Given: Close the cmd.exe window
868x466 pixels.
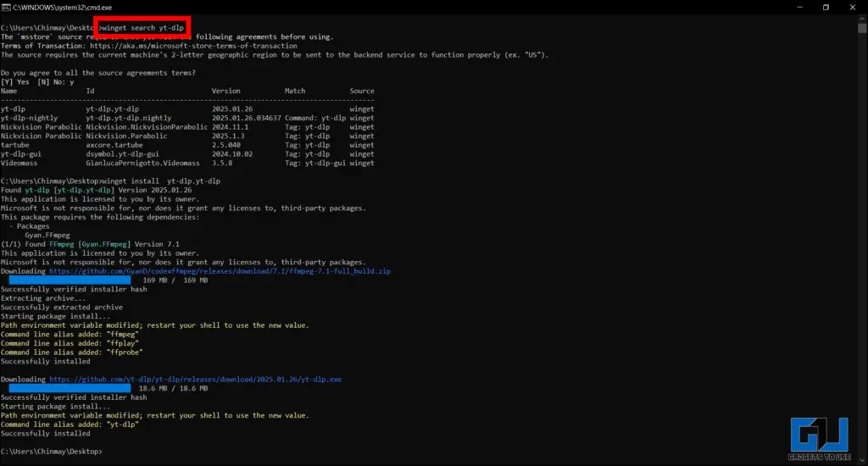Looking at the screenshot, I should click(x=852, y=7).
